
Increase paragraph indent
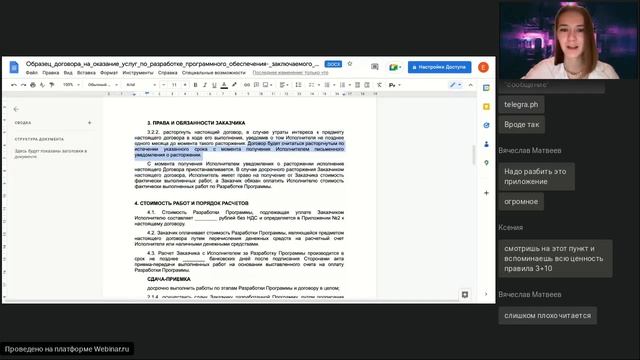point(367,85)
